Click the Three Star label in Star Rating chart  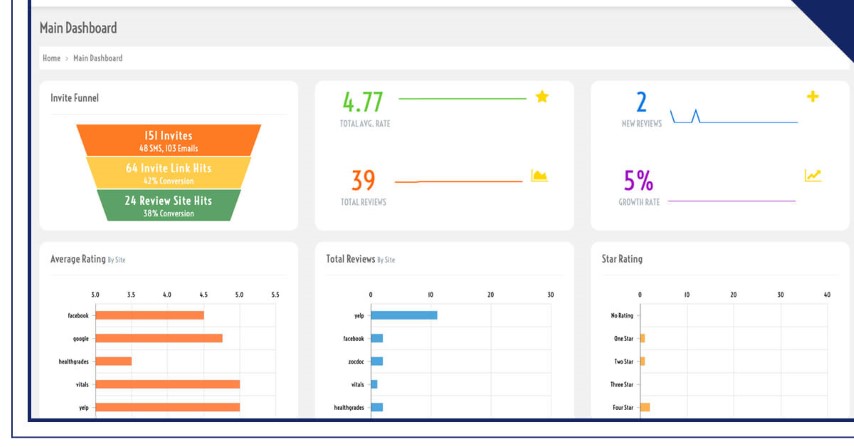621,384
